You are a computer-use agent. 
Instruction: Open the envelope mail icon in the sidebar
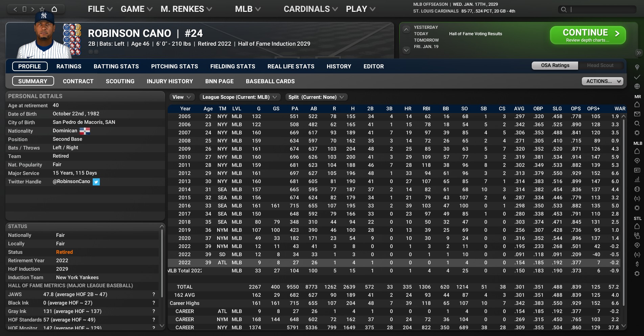[637, 114]
